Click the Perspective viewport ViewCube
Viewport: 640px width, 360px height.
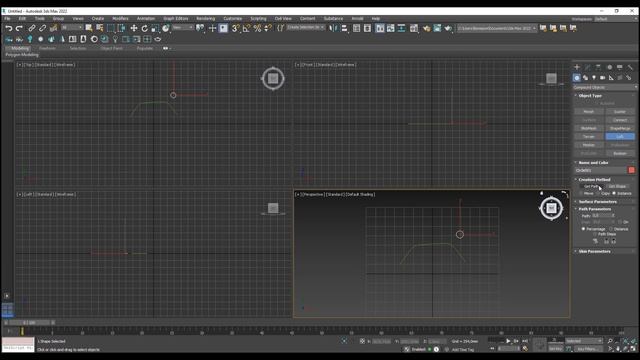coord(551,208)
